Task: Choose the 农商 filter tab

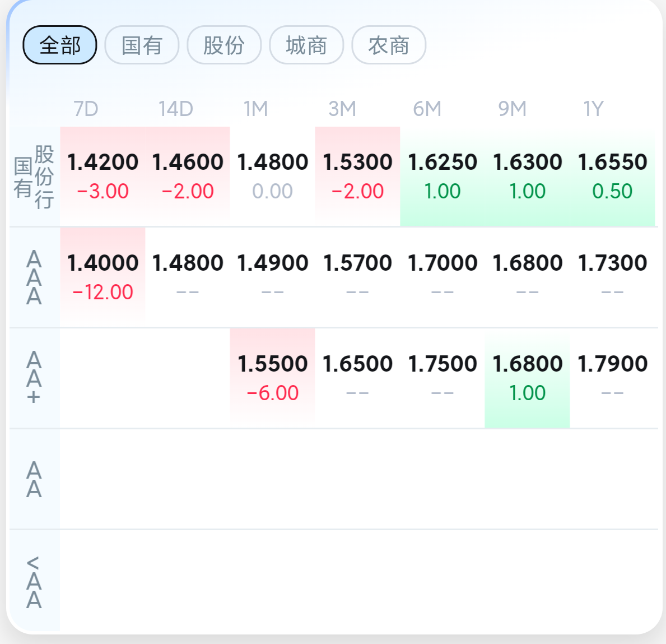Action: 389,45
